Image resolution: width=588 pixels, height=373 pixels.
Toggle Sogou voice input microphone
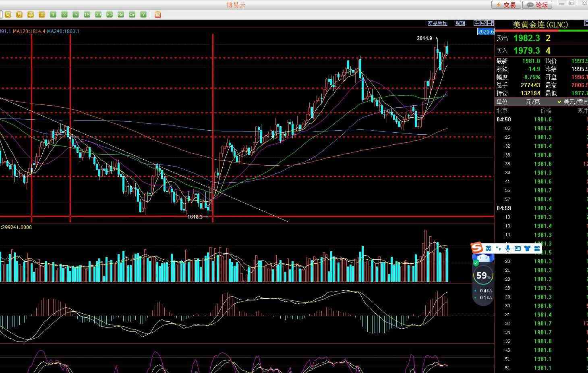[508, 248]
